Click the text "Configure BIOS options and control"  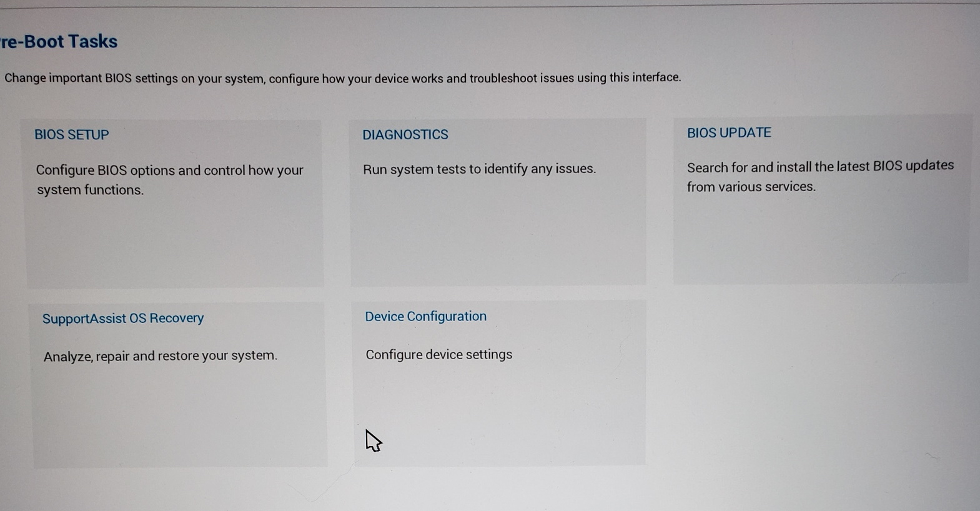[140, 171]
